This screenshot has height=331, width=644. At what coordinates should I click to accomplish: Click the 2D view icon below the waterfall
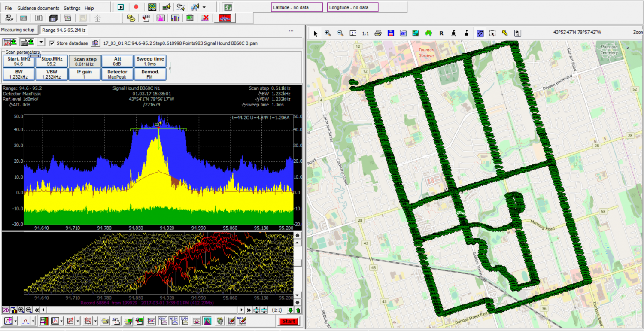coord(6,310)
